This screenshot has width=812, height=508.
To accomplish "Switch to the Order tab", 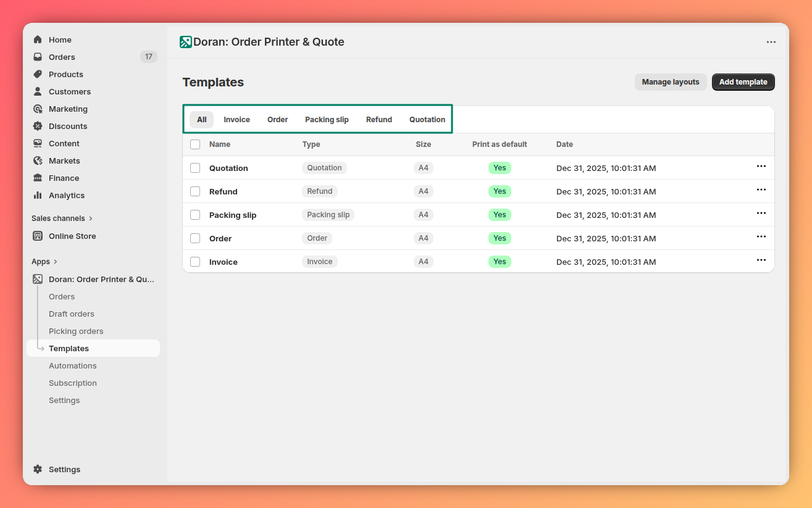I will (x=278, y=120).
